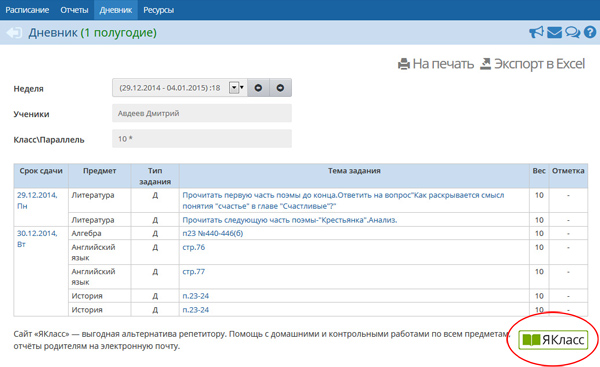This screenshot has height=367, width=600.
Task: Click the ЯКласс banner logo
Action: [553, 339]
